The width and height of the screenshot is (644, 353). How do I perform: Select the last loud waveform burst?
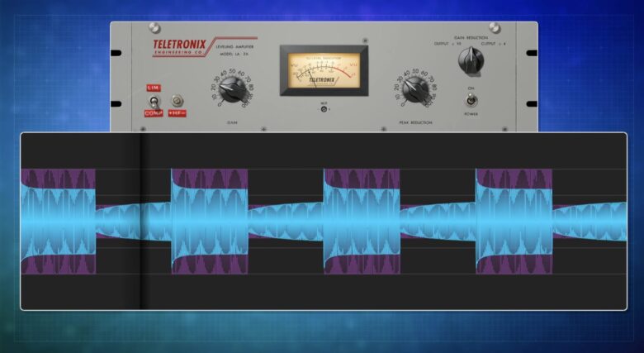click(514, 221)
